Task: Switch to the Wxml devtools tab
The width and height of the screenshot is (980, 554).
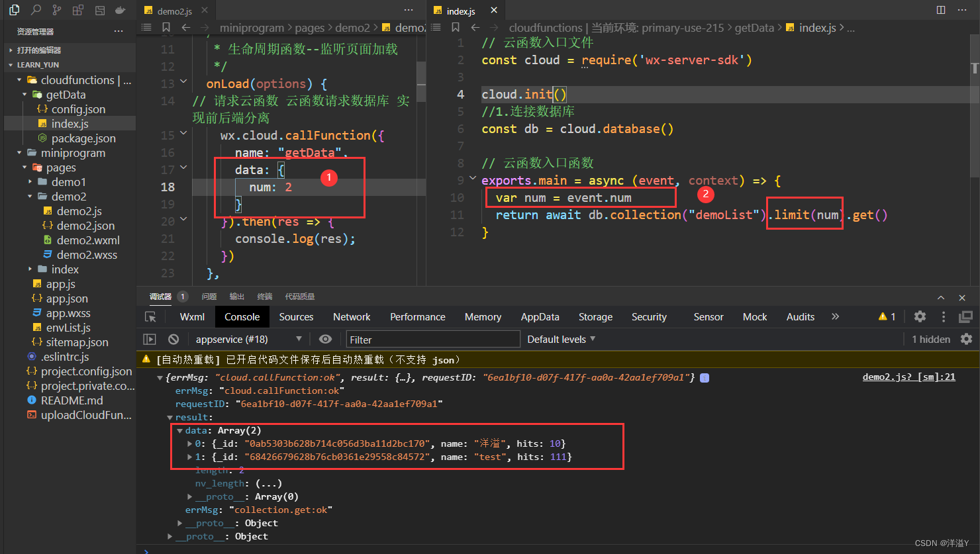Action: 192,317
